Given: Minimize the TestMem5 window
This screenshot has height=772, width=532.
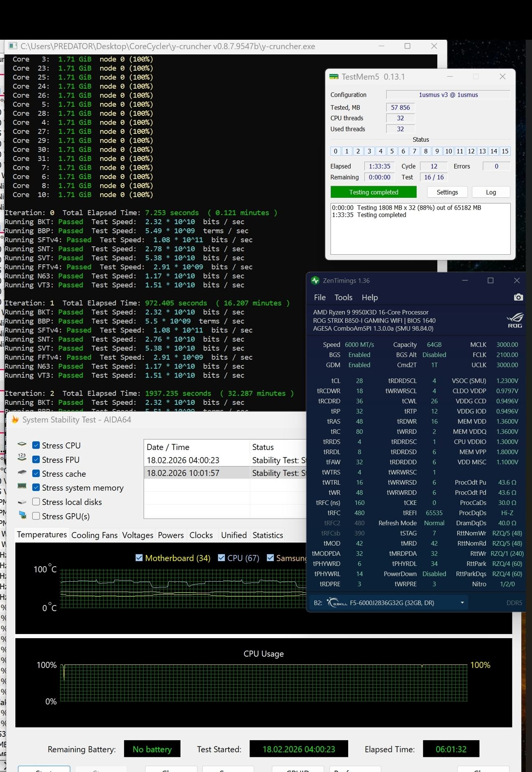Looking at the screenshot, I should [450, 77].
